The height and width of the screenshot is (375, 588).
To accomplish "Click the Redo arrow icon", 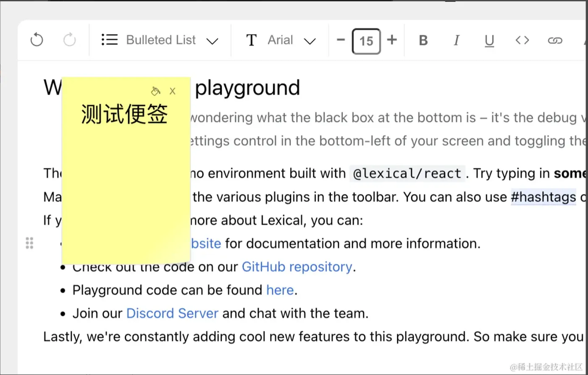I will tap(69, 40).
